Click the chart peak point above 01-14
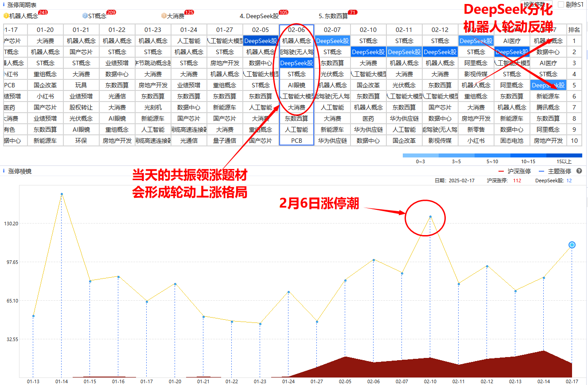 pyautogui.click(x=62, y=194)
